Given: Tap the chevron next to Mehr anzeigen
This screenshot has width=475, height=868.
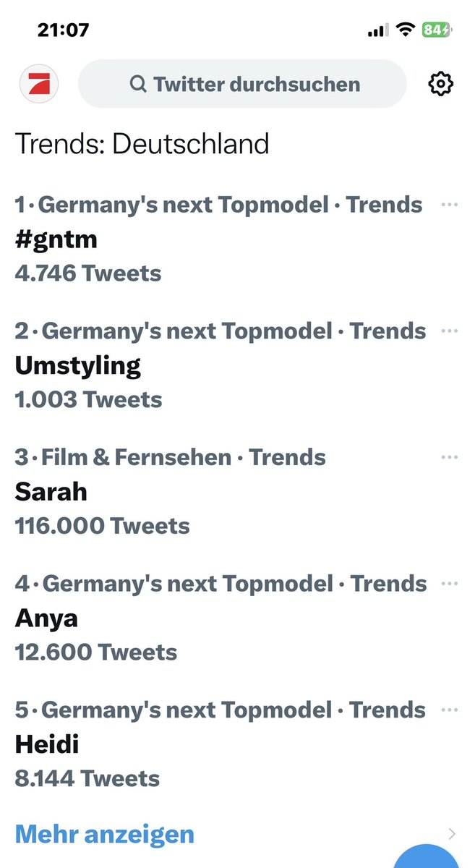Looking at the screenshot, I should coord(451,833).
